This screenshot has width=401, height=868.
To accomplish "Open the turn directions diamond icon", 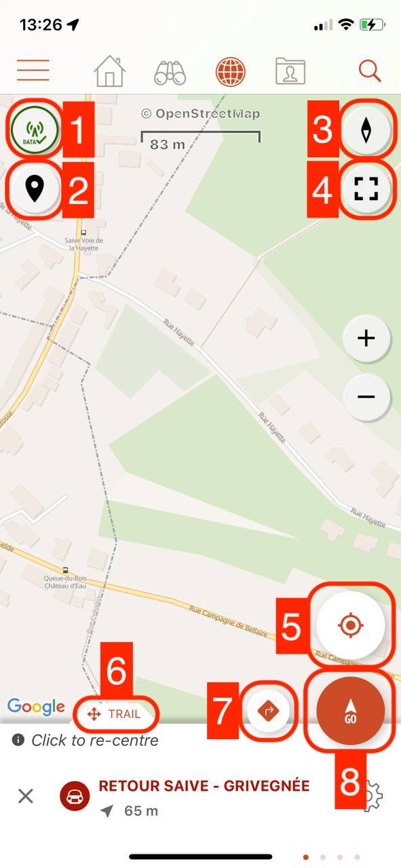I will 269,711.
